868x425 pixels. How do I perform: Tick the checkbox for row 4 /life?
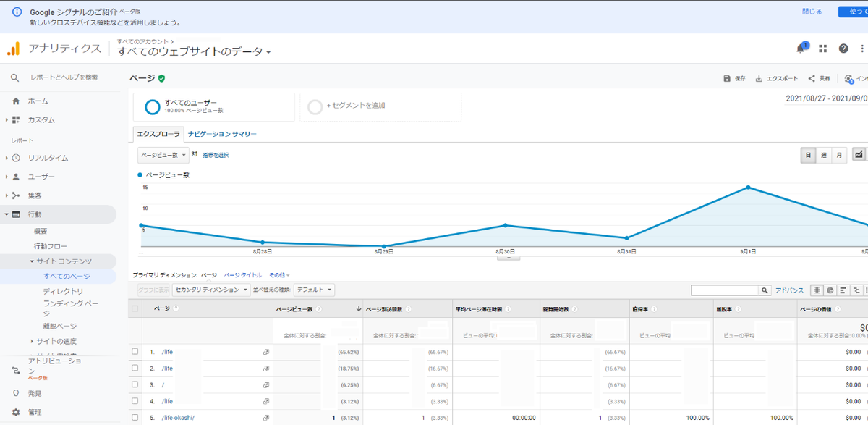click(135, 401)
